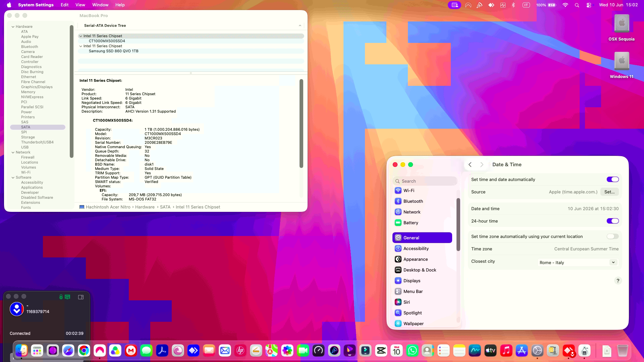This screenshot has height=362, width=644.
Task: Open the View menu
Action: pos(80,5)
